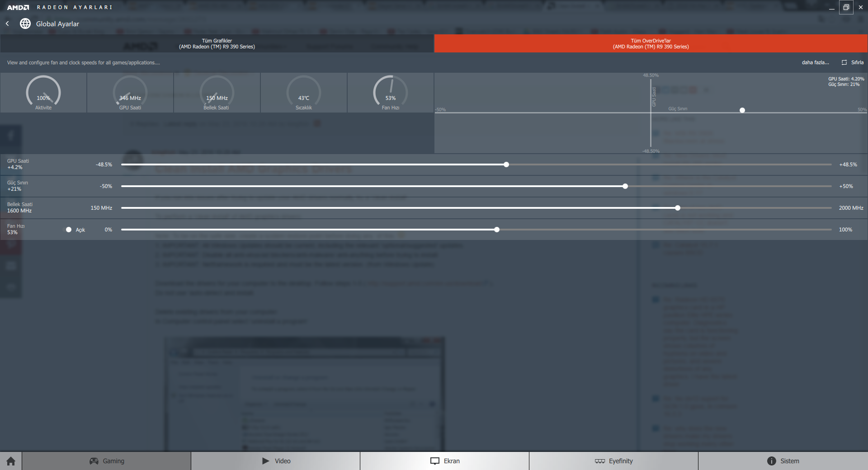The image size is (868, 470).
Task: Click the Bellek Saati slider handle
Action: click(x=678, y=208)
